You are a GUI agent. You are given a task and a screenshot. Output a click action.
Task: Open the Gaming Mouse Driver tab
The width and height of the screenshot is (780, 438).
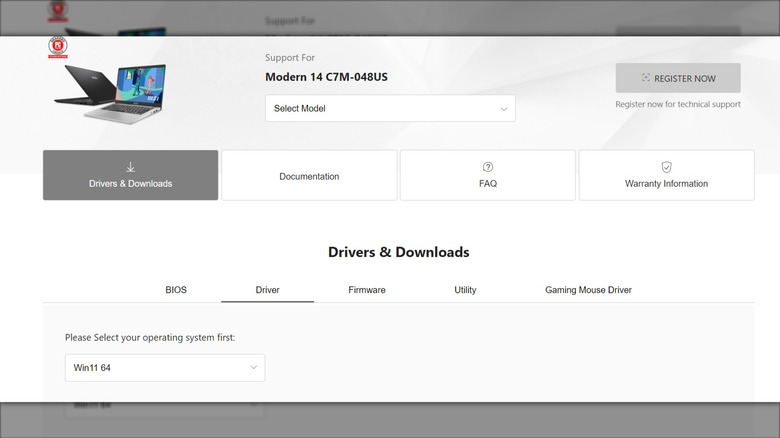point(588,290)
